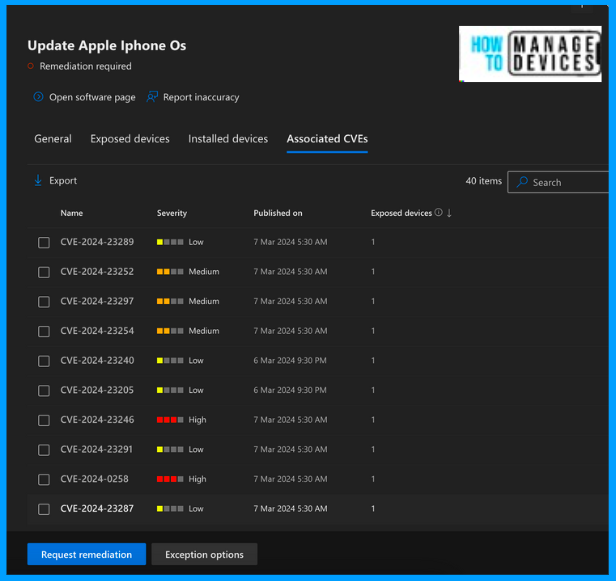Screen dimensions: 616x581
Task: Tick the checkbox for CVE-2024-23246
Action: (44, 420)
